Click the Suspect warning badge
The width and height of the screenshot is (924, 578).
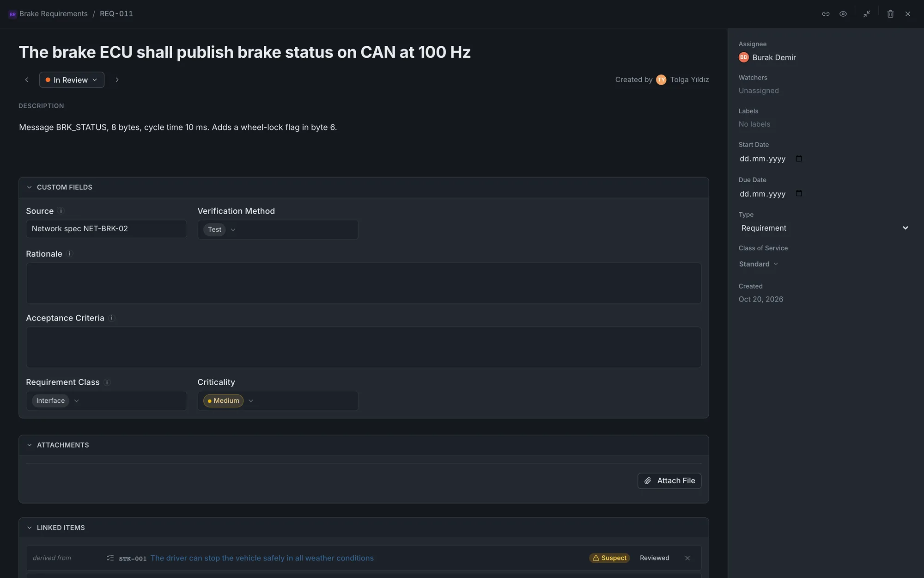click(x=609, y=558)
